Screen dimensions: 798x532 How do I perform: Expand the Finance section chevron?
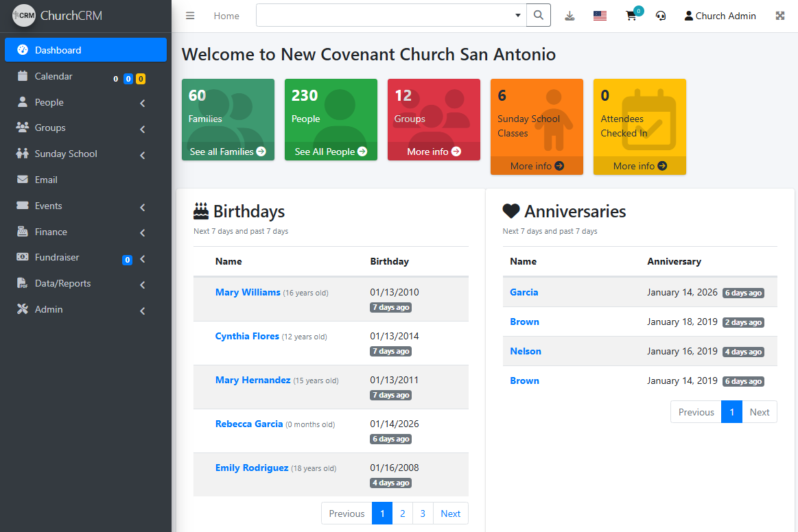(x=142, y=233)
